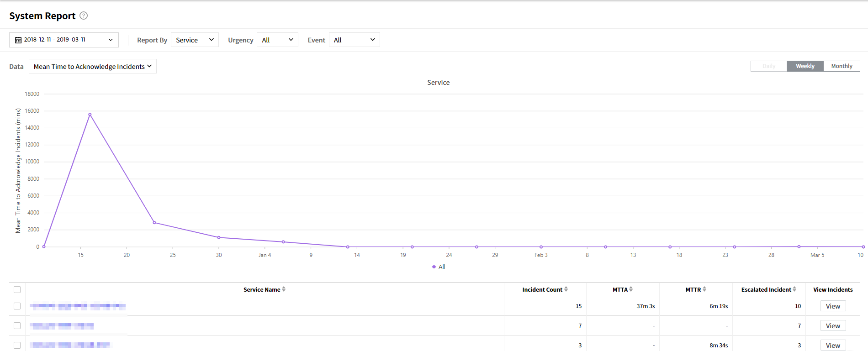Click the help icon beside System Report
The image size is (868, 351).
84,16
